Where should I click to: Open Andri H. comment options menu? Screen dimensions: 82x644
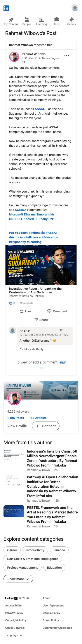click(x=68, y=330)
